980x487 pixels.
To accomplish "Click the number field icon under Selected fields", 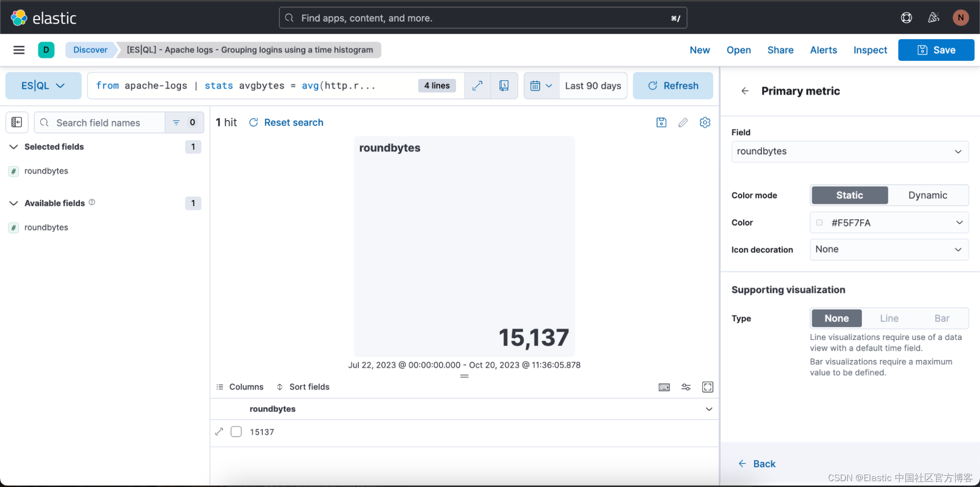I will (14, 171).
